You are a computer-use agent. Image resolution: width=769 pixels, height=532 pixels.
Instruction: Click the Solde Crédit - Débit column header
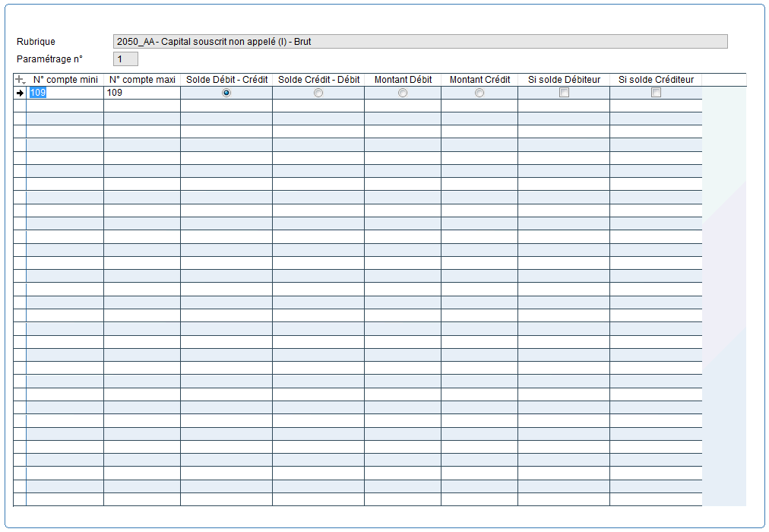(319, 80)
